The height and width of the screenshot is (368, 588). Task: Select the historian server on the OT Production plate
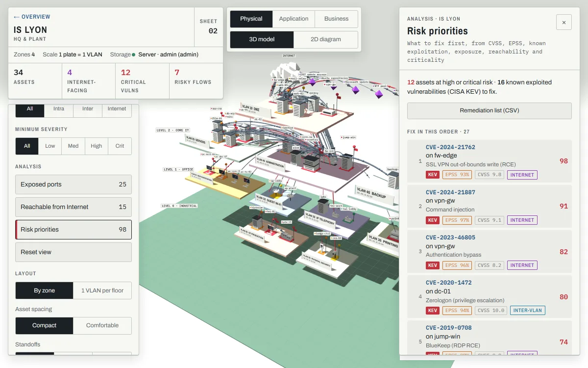256,222
